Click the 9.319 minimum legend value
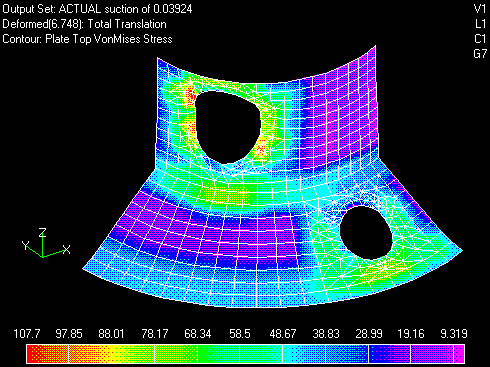The image size is (490, 367). [x=454, y=334]
